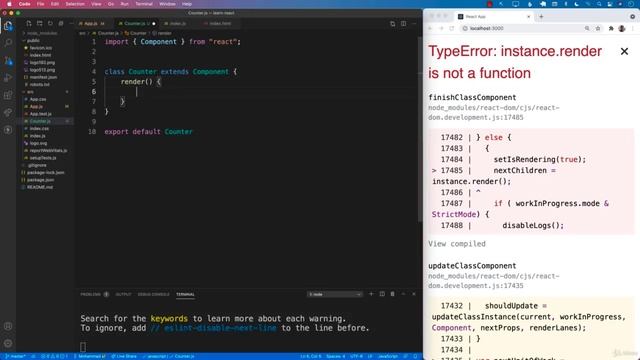The height and width of the screenshot is (360, 640).
Task: Reload the page in Chrome
Action: click(x=451, y=29)
